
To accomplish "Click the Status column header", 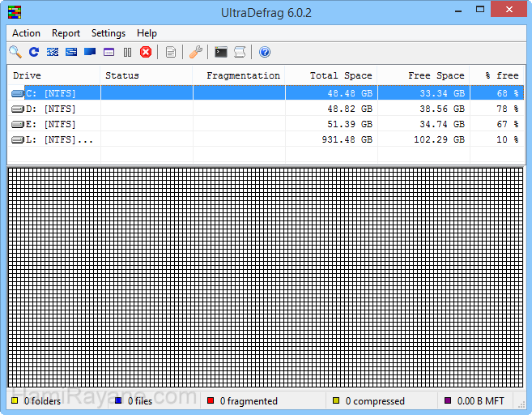I will tap(147, 75).
